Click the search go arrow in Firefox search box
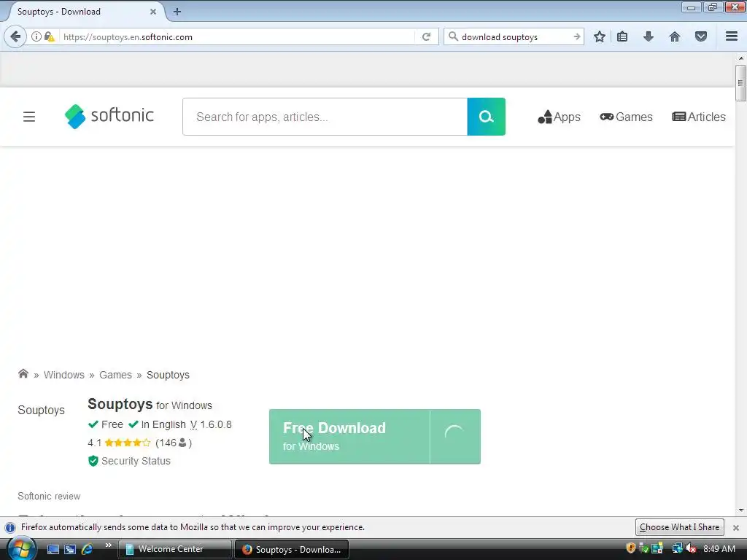The image size is (747, 560). [576, 36]
